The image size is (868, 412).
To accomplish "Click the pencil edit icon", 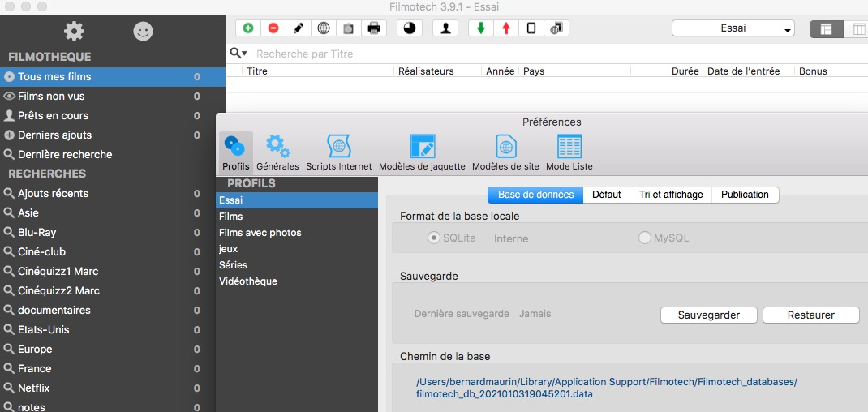I will [299, 28].
